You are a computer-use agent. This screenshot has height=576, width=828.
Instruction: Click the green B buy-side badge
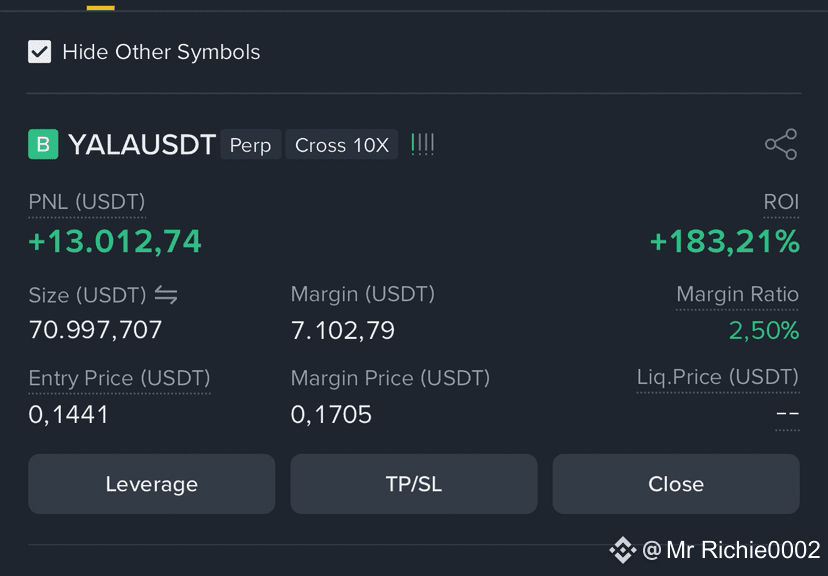pyautogui.click(x=43, y=144)
